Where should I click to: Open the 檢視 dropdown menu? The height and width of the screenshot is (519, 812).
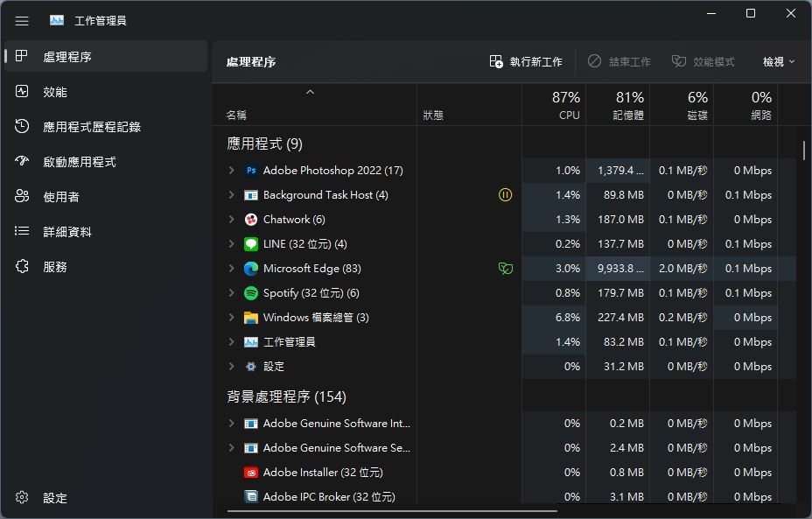point(779,62)
